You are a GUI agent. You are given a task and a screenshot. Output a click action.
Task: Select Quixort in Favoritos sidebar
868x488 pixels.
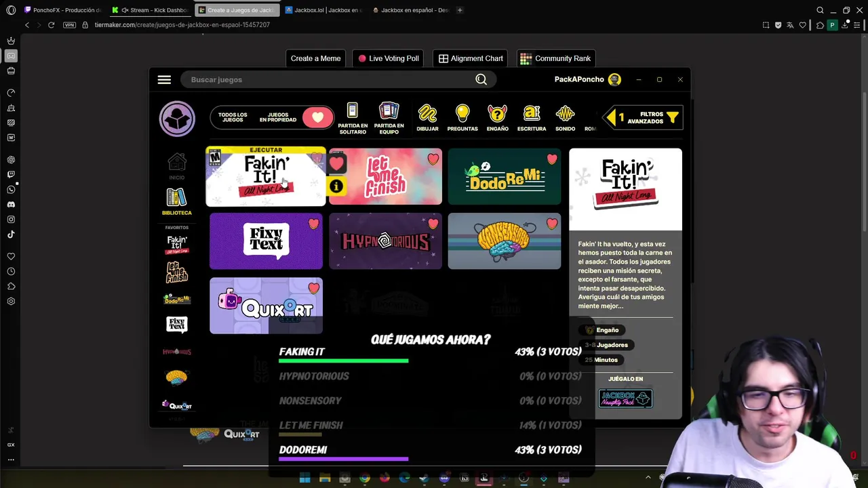pyautogui.click(x=177, y=405)
